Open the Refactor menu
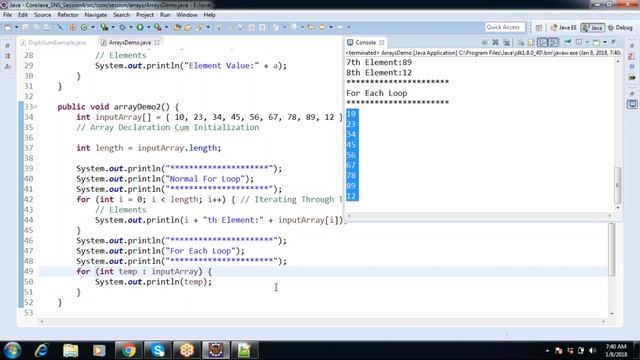The image size is (640, 360). coord(68,15)
